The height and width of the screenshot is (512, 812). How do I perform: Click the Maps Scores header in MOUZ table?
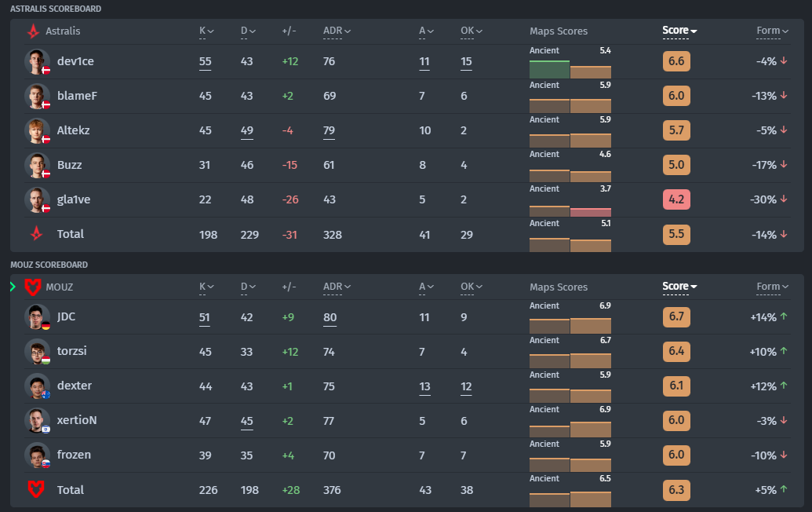pos(559,287)
